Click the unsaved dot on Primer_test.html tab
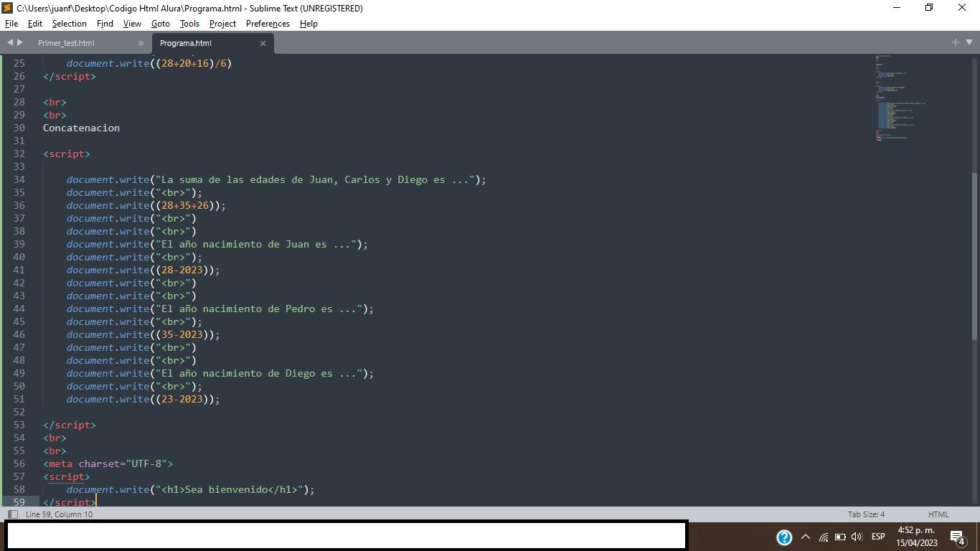The height and width of the screenshot is (551, 980). (141, 43)
